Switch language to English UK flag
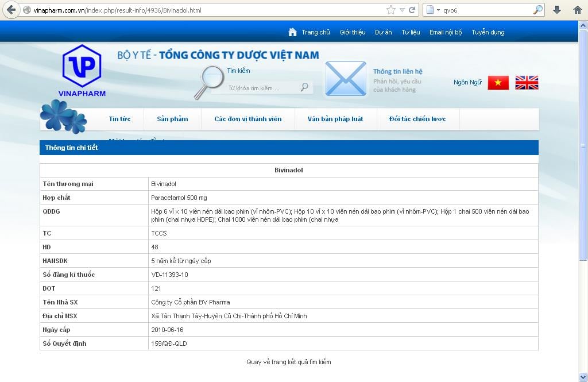 [527, 83]
